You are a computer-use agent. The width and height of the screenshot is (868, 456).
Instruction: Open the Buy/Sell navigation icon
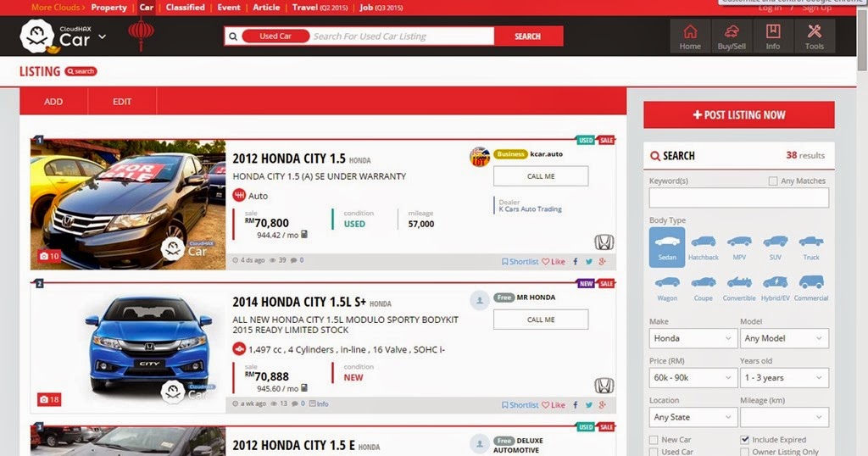pyautogui.click(x=732, y=36)
